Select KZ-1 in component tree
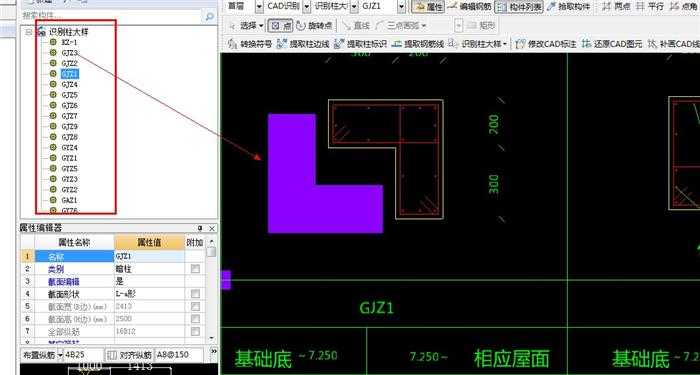Image resolution: width=700 pixels, height=375 pixels. pos(70,42)
